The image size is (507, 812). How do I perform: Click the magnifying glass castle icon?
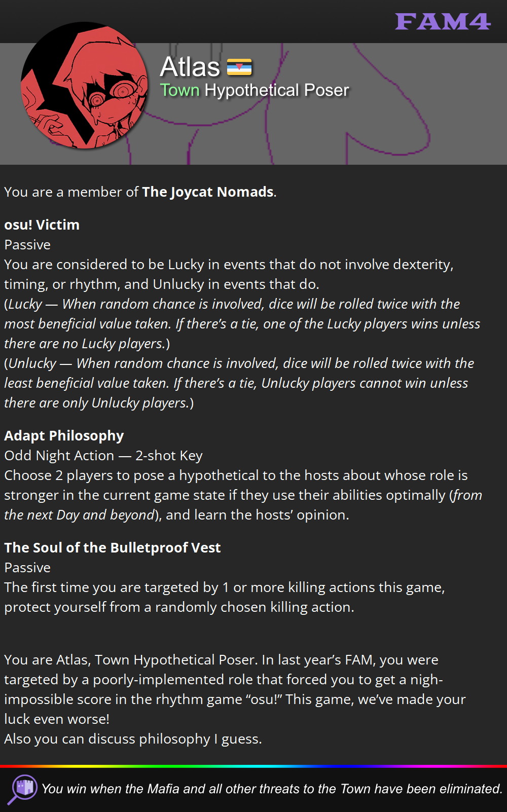pyautogui.click(x=22, y=789)
